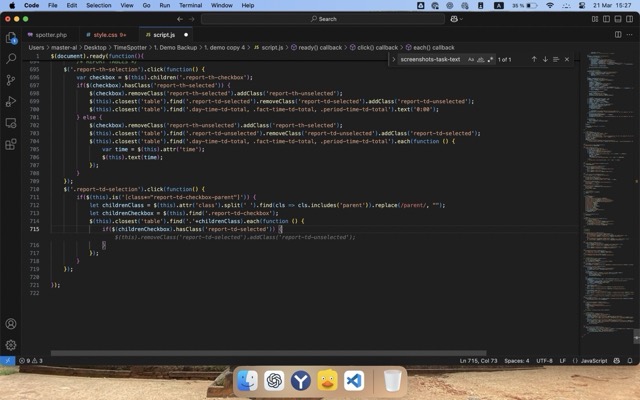Image resolution: width=640 pixels, height=400 pixels.
Task: Open the Terminal menu
Action: [x=190, y=5]
